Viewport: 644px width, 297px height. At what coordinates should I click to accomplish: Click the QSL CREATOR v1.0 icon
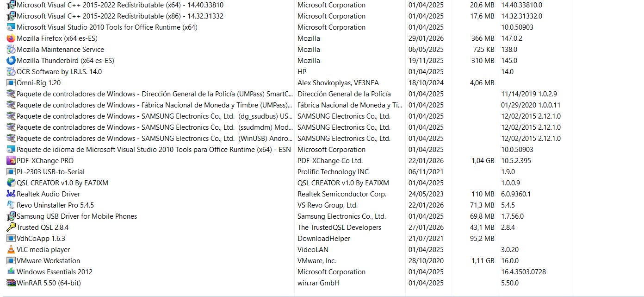[x=11, y=183]
